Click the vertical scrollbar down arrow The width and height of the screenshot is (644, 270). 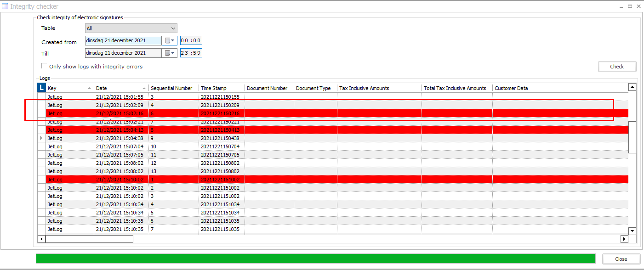tap(632, 231)
